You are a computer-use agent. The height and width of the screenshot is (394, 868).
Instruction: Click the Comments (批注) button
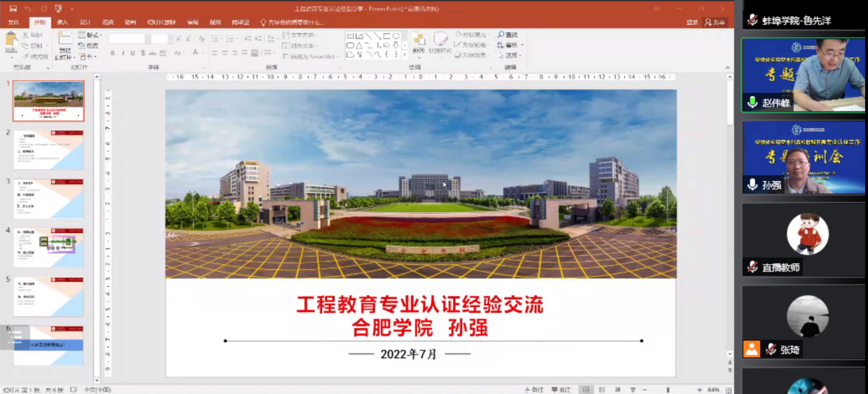point(562,389)
